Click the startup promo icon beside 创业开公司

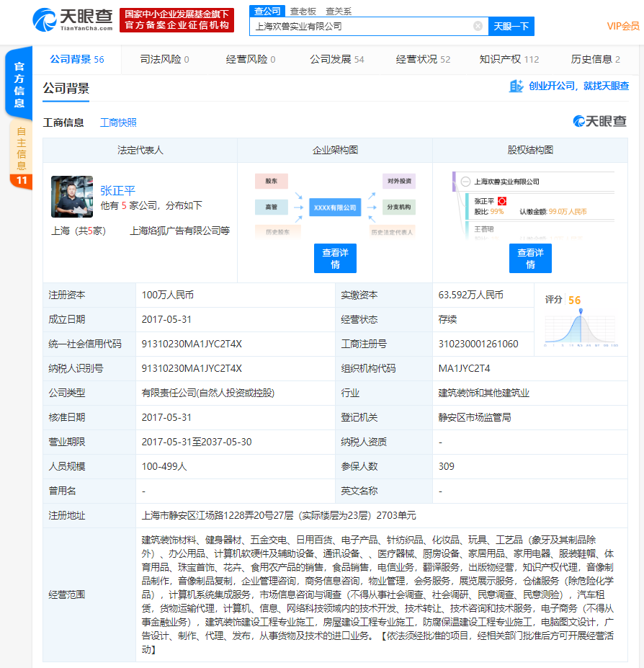516,86
